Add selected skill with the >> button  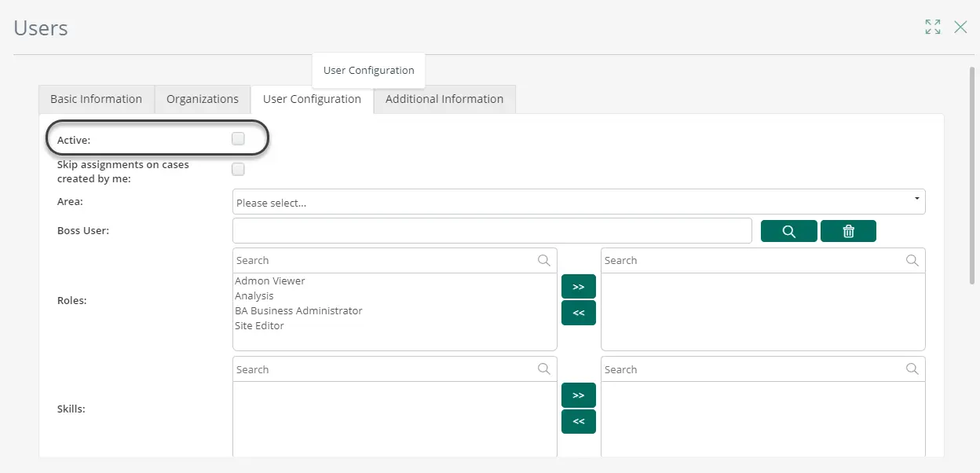tap(579, 395)
